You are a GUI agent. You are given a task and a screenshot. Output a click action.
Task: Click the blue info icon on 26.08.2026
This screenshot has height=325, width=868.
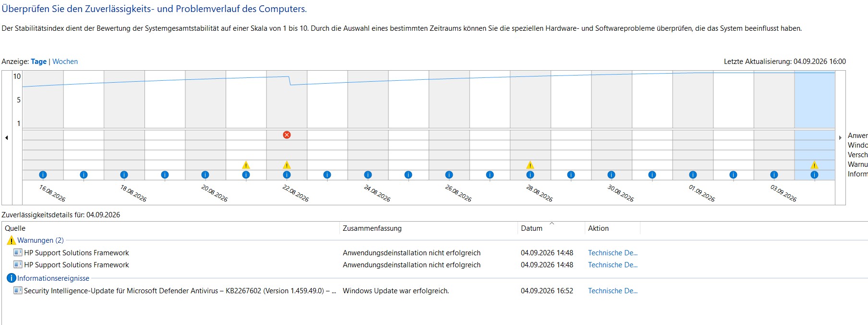tap(449, 175)
